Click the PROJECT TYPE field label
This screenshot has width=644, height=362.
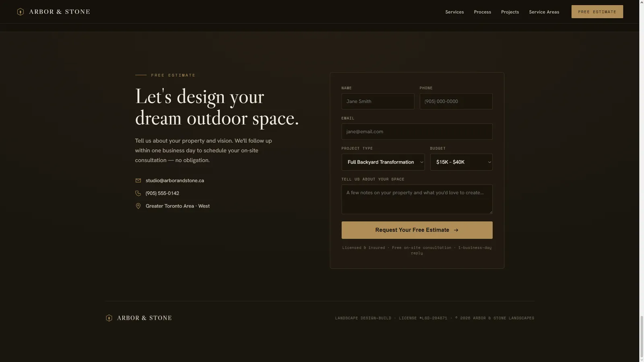357,148
